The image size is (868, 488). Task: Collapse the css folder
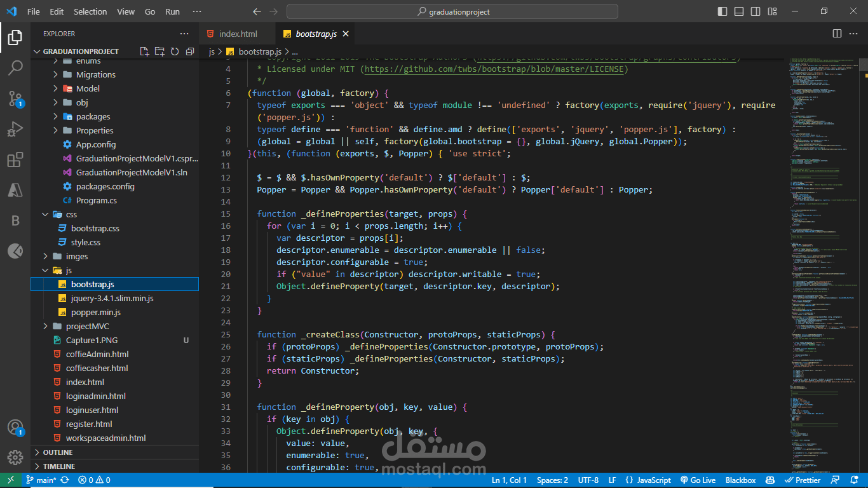click(x=114, y=214)
